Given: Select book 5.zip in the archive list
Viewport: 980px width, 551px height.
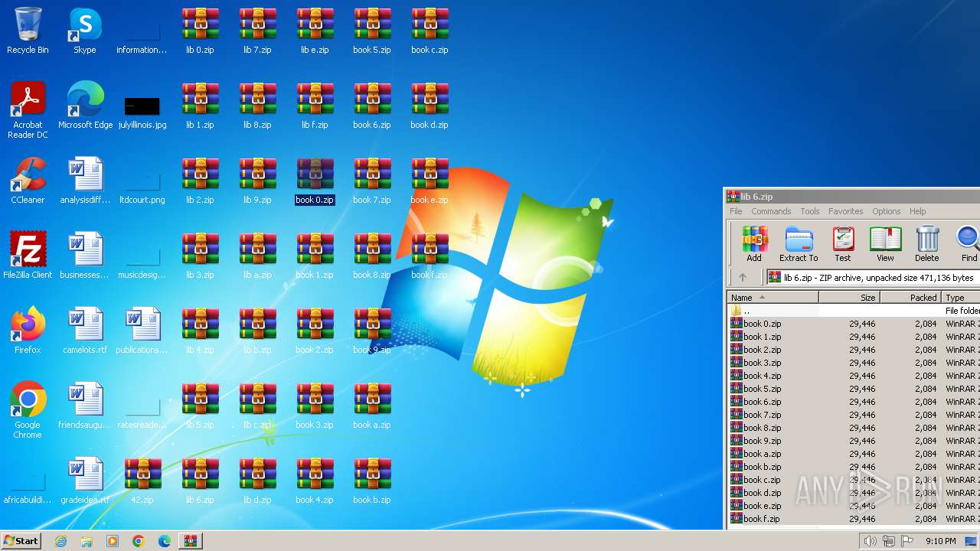Looking at the screenshot, I should pyautogui.click(x=854, y=389).
